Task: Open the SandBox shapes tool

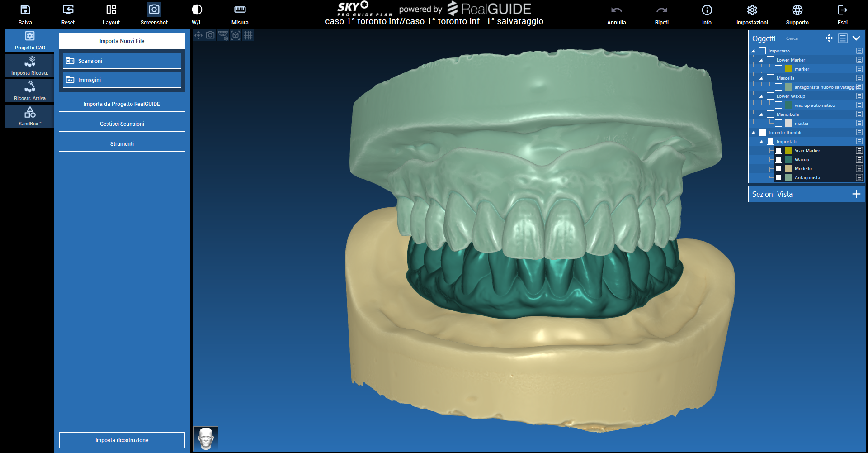Action: (x=30, y=116)
